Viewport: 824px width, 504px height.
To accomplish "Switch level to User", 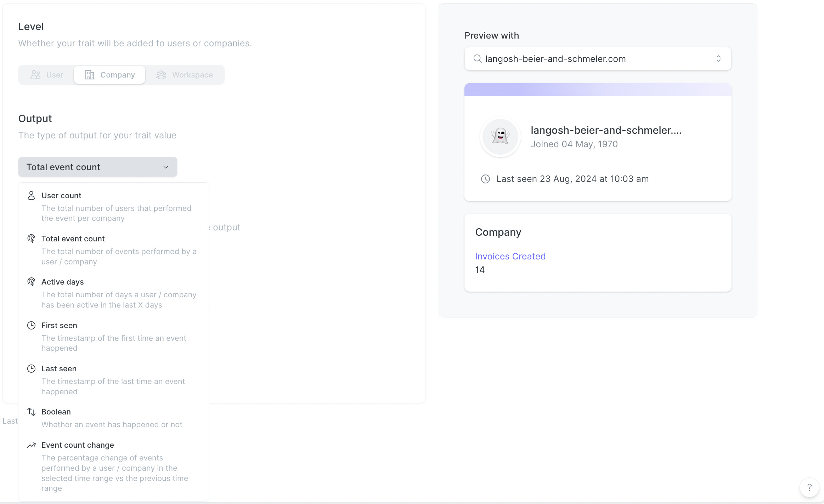I will click(47, 75).
